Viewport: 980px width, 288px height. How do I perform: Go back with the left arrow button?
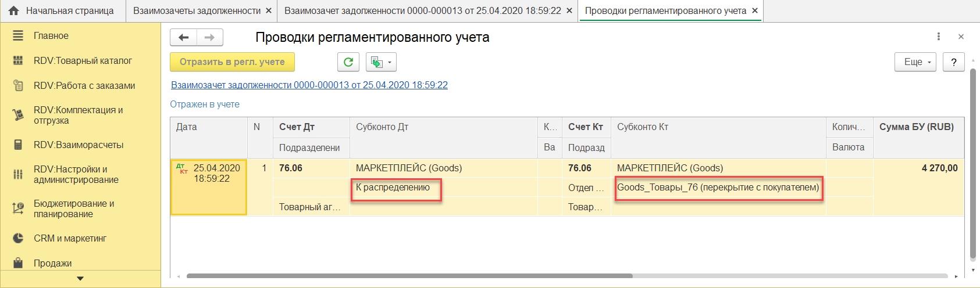[184, 37]
